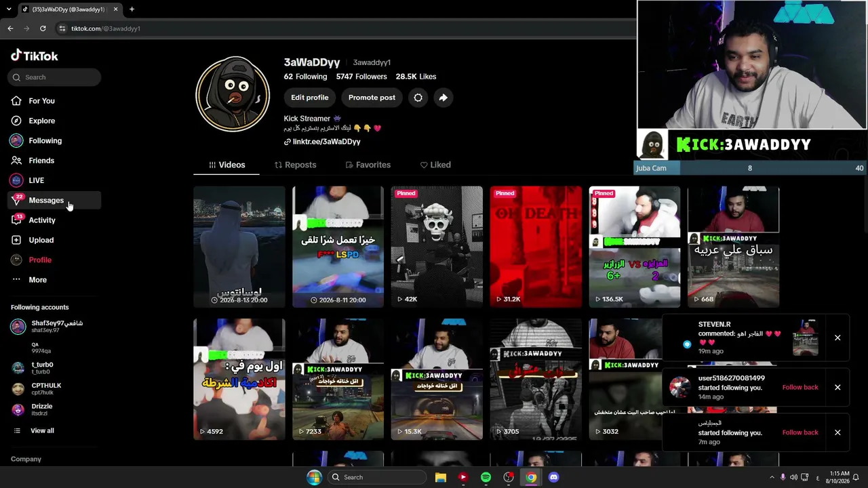Follow back user5186270081499
Viewport: 868px width, 488px height.
coord(800,387)
